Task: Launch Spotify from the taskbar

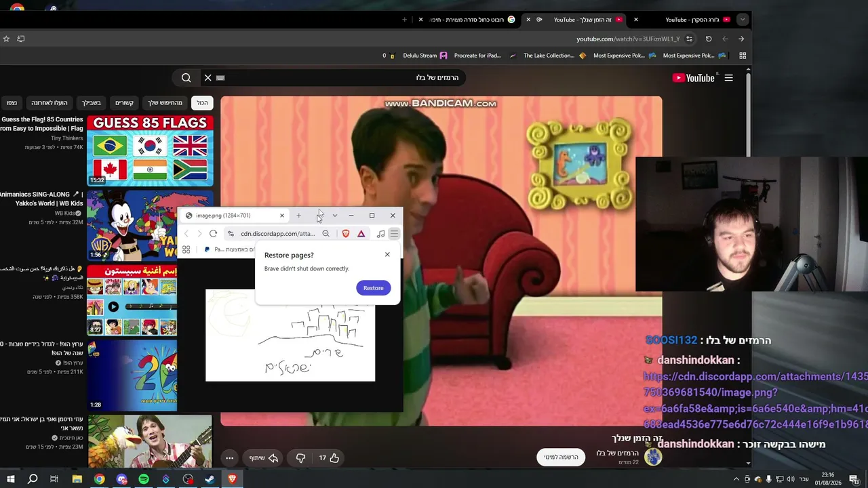Action: (144, 479)
